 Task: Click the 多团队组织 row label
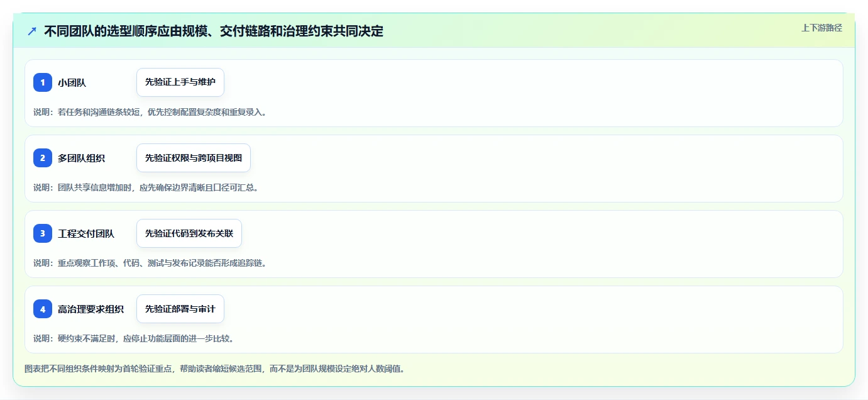(81, 158)
